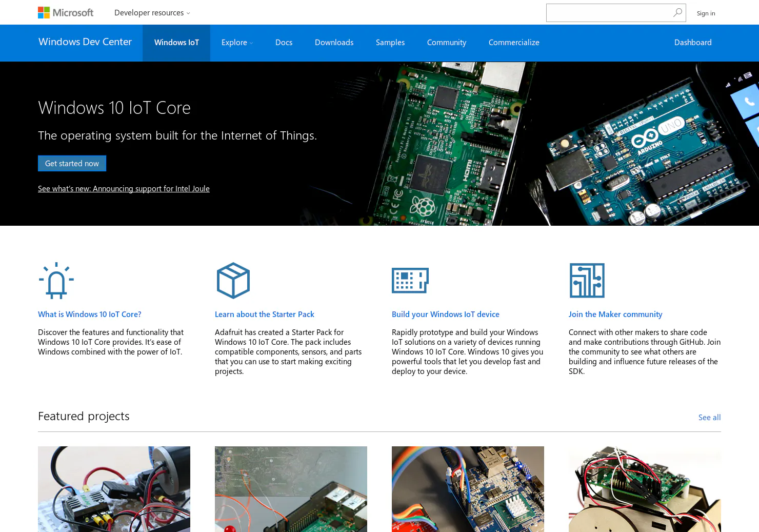Click Sign in
Screen dimensions: 759x532
[x=706, y=13]
